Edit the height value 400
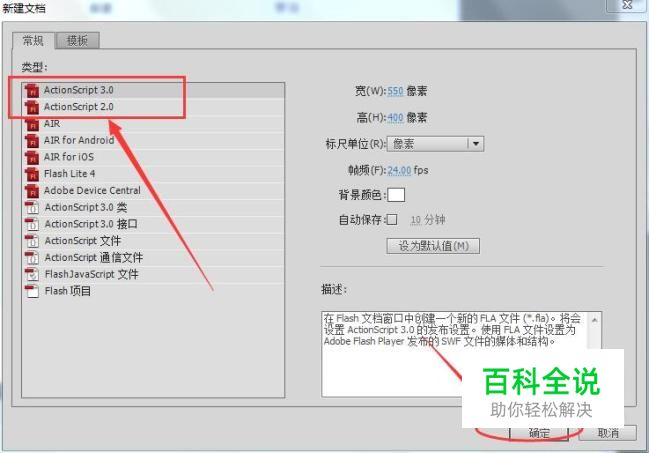 [395, 118]
